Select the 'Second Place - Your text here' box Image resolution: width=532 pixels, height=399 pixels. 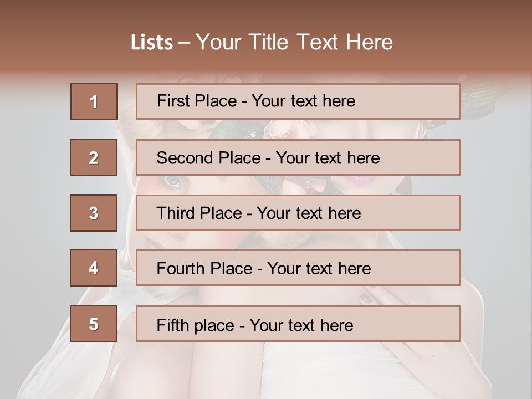(x=298, y=157)
